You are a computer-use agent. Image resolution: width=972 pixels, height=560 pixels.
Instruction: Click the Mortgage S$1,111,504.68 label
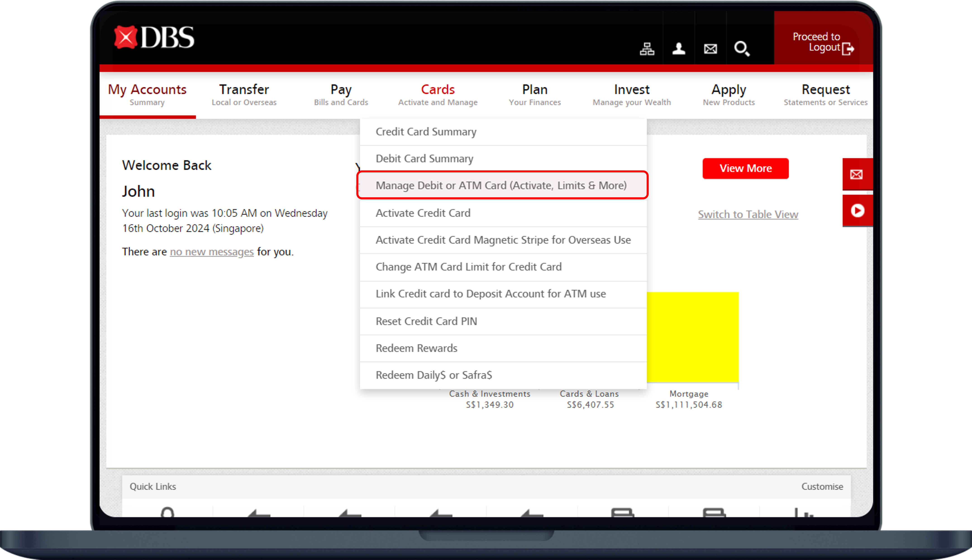[689, 399]
